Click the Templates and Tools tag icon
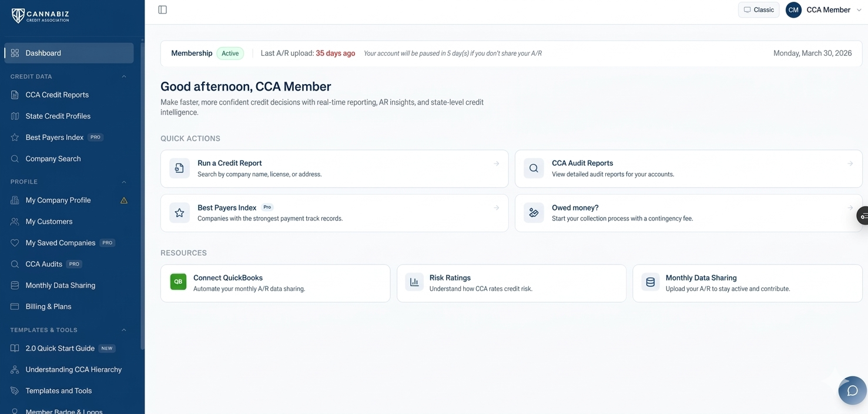This screenshot has width=868, height=414. point(15,390)
